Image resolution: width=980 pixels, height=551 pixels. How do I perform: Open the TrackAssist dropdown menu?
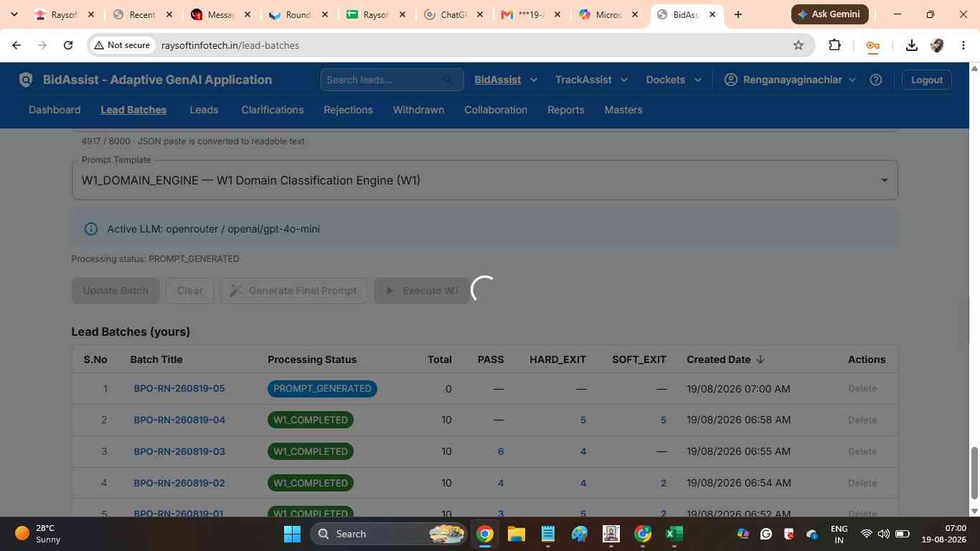click(591, 80)
